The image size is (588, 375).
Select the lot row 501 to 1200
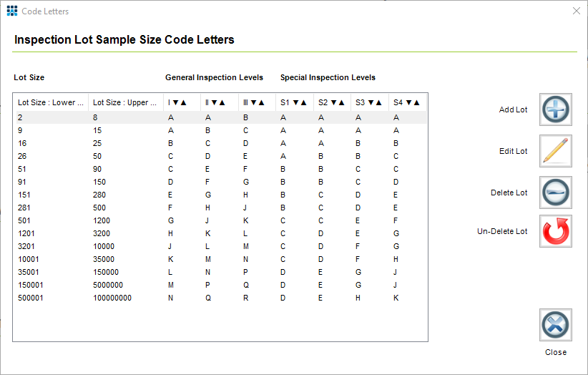[215, 220]
